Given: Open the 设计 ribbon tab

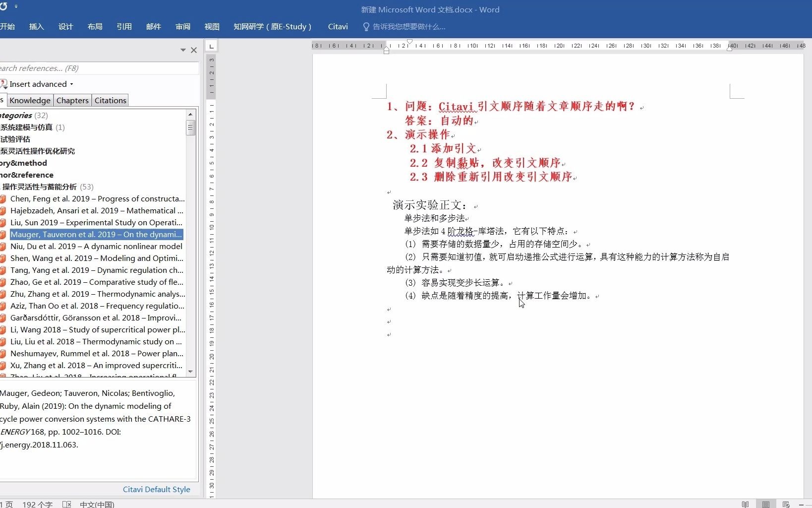Looking at the screenshot, I should coord(65,27).
